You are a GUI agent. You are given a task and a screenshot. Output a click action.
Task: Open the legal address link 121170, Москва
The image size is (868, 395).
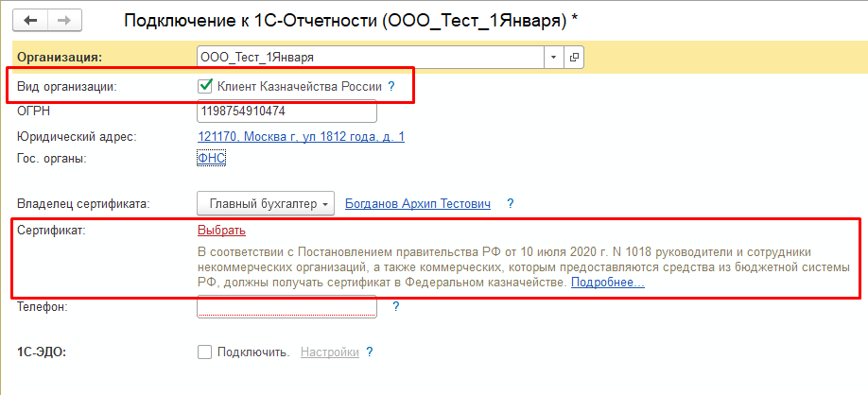tap(301, 137)
